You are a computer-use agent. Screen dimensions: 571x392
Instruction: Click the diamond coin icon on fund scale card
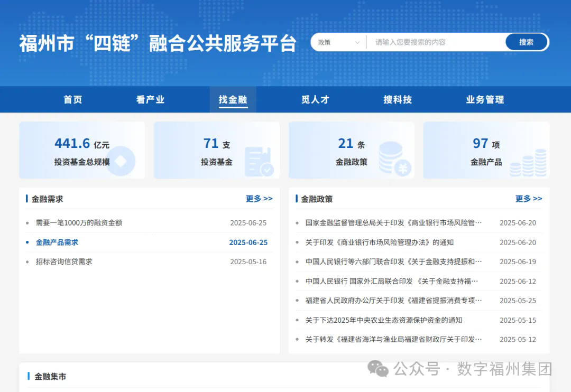(x=121, y=161)
